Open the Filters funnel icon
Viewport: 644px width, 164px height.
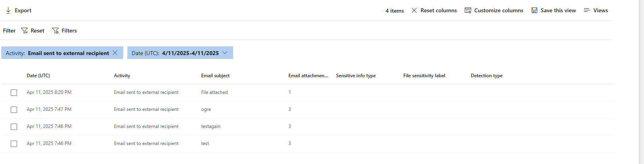tap(55, 31)
